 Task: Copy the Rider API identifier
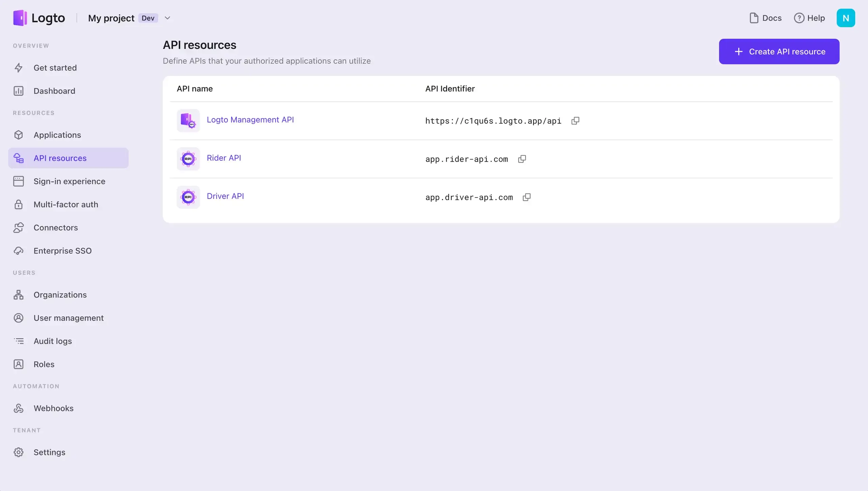(522, 159)
